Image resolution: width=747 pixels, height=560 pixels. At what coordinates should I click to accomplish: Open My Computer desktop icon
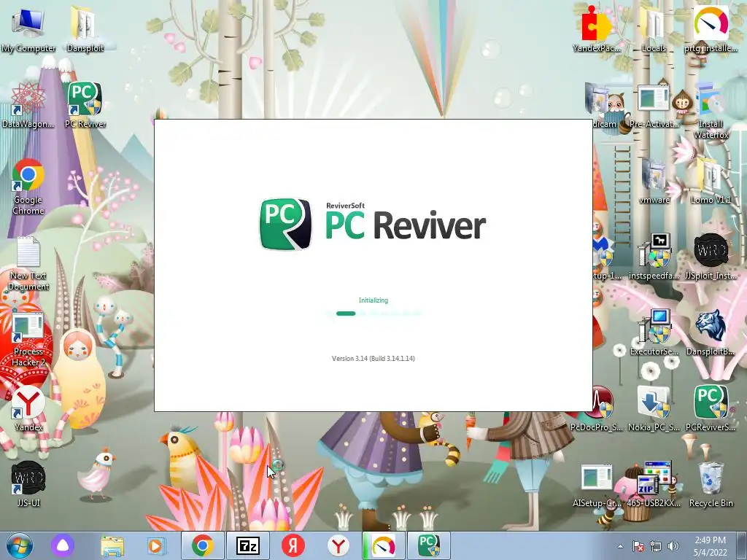(28, 29)
